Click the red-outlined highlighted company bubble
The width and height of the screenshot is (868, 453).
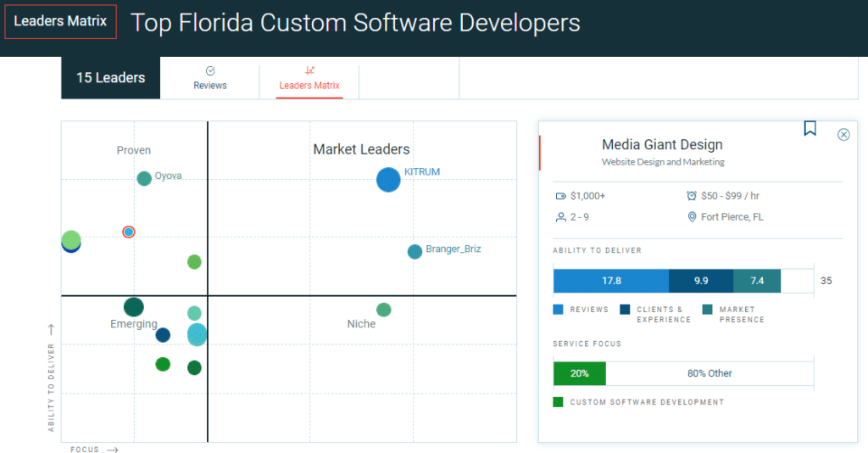129,232
